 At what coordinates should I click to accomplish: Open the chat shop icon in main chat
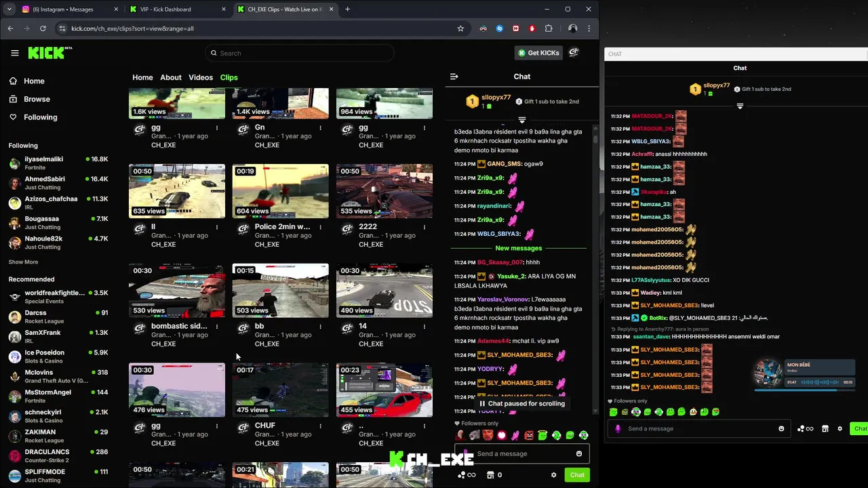490,475
